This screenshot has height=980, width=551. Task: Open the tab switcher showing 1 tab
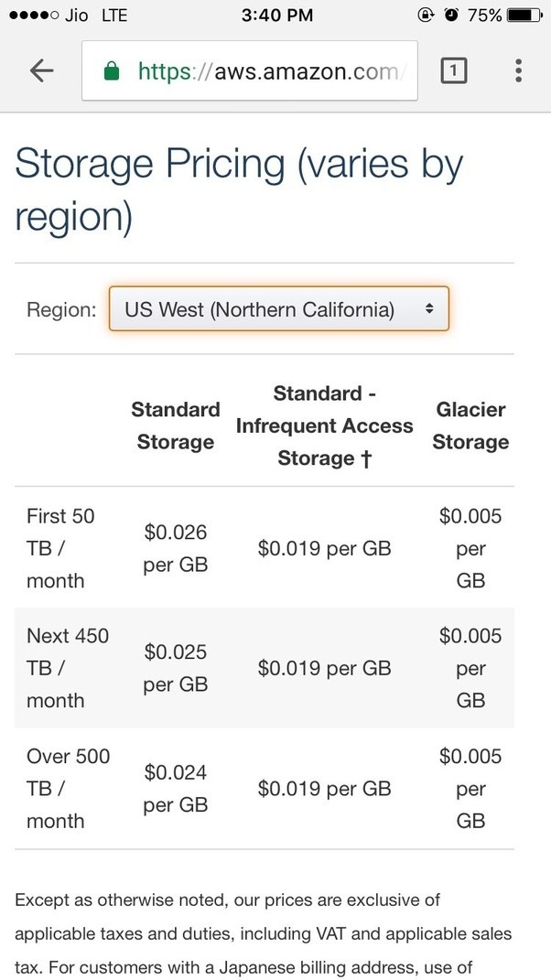pos(454,70)
